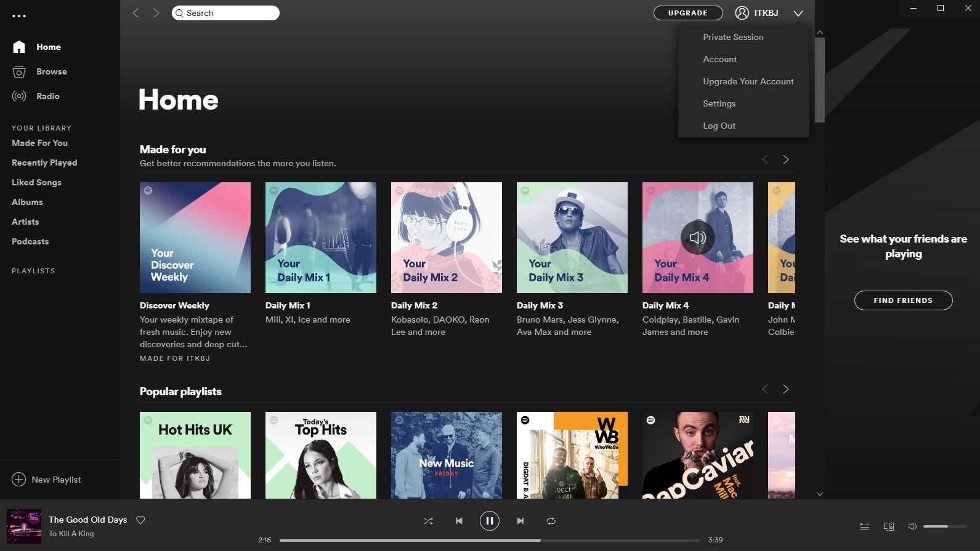Skip to the next track
Screen dimensions: 980x551
[520, 521]
